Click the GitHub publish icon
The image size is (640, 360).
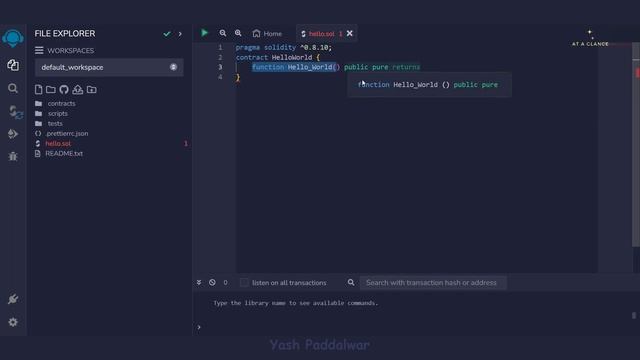point(64,89)
